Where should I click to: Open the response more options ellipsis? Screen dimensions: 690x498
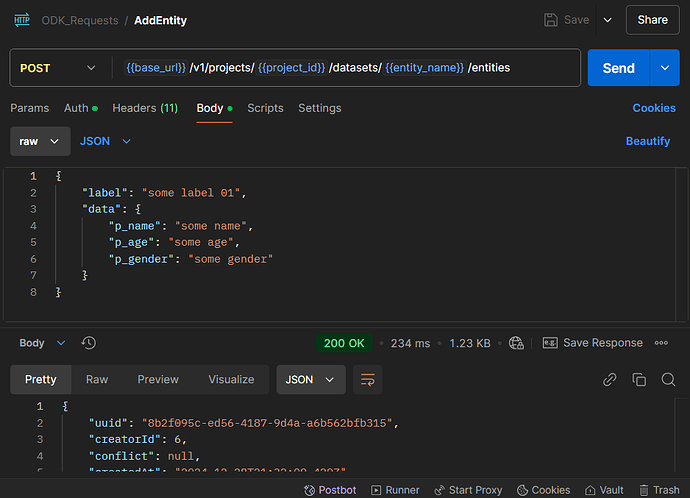pyautogui.click(x=661, y=343)
